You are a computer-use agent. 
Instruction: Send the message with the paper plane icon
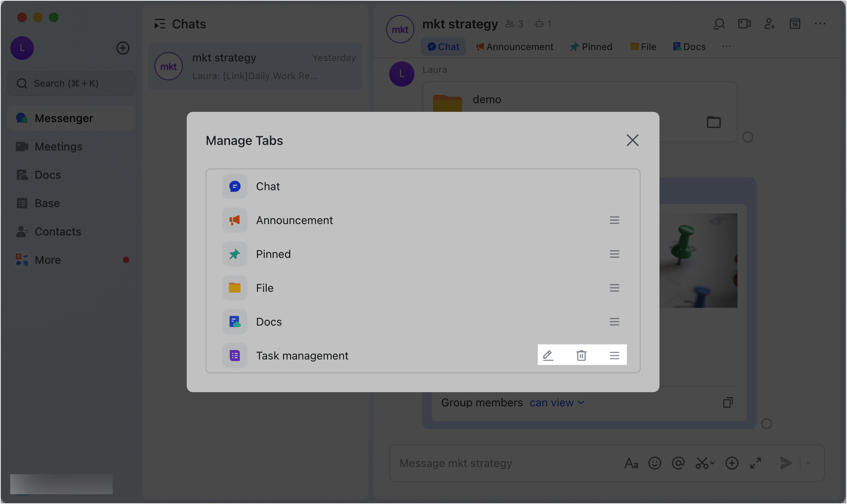tap(787, 463)
